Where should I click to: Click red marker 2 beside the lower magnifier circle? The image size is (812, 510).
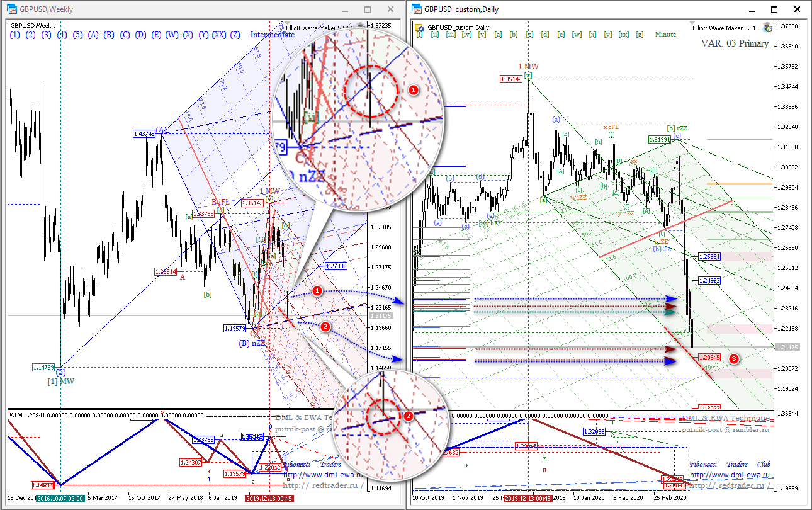coord(408,416)
